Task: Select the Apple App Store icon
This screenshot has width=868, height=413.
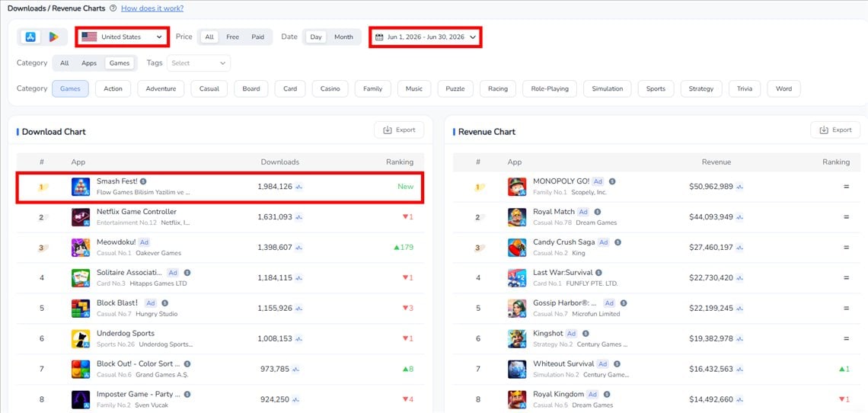Action: point(30,37)
